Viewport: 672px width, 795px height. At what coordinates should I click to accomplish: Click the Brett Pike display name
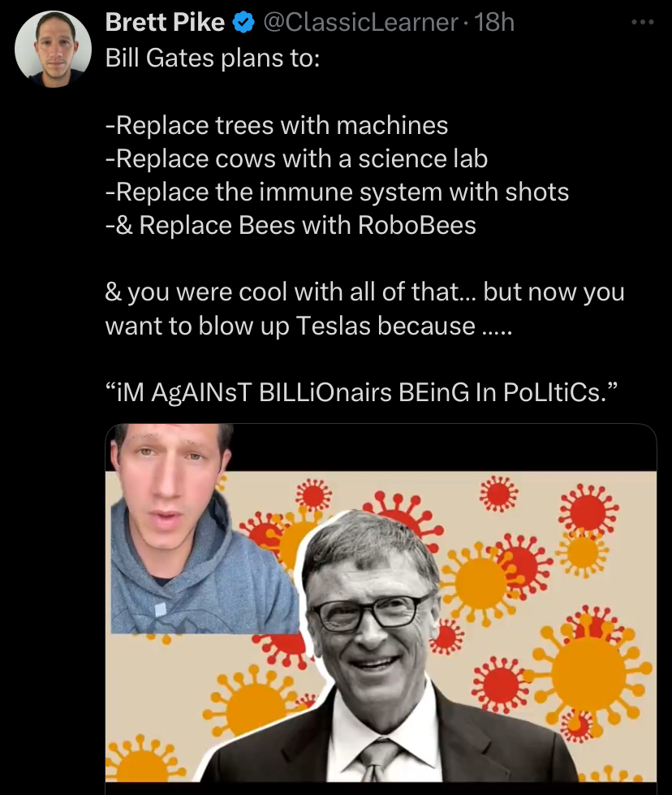tap(165, 22)
